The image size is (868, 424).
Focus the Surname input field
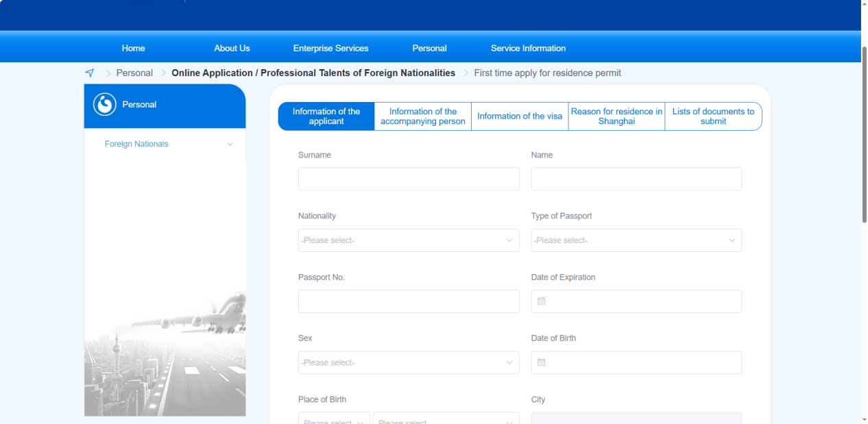coord(409,179)
